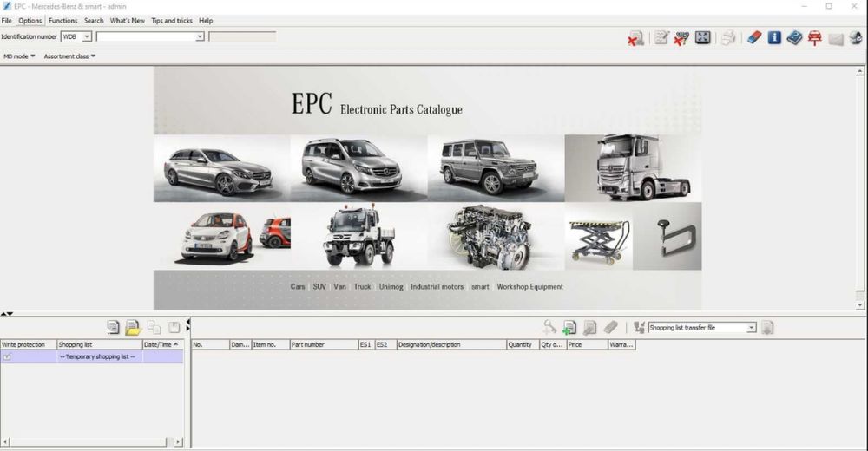Click the Part number column header

(x=324, y=344)
